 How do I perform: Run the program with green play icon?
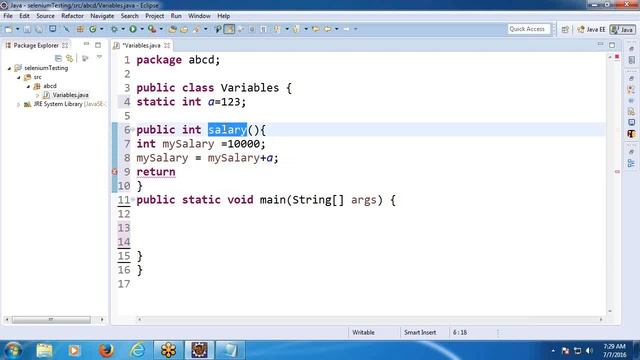[133, 29]
